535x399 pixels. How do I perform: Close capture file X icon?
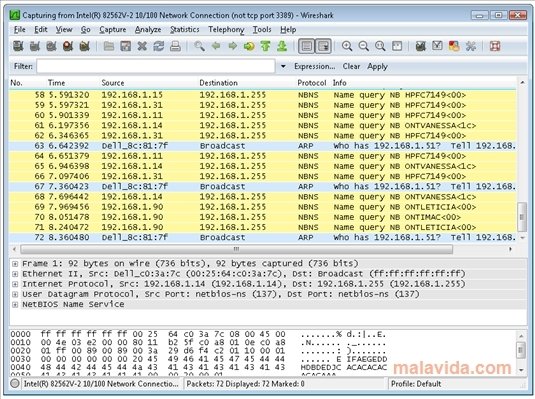click(142, 46)
